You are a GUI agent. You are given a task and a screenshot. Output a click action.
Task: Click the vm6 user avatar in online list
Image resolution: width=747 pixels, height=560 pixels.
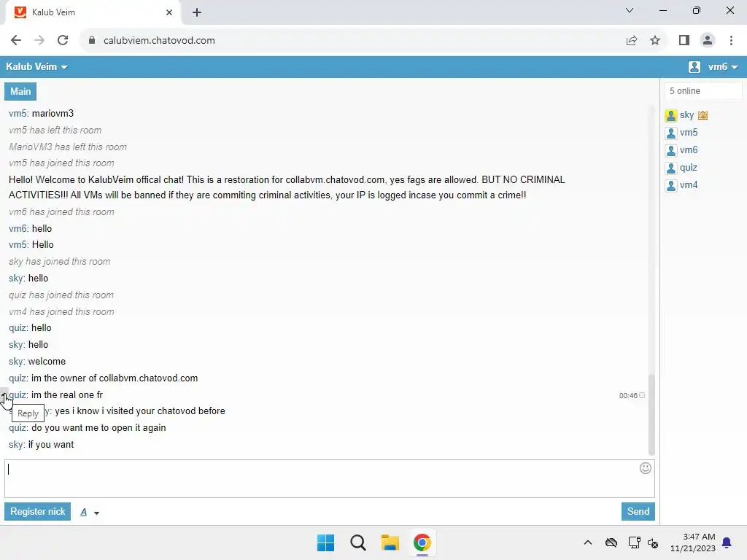tap(671, 150)
